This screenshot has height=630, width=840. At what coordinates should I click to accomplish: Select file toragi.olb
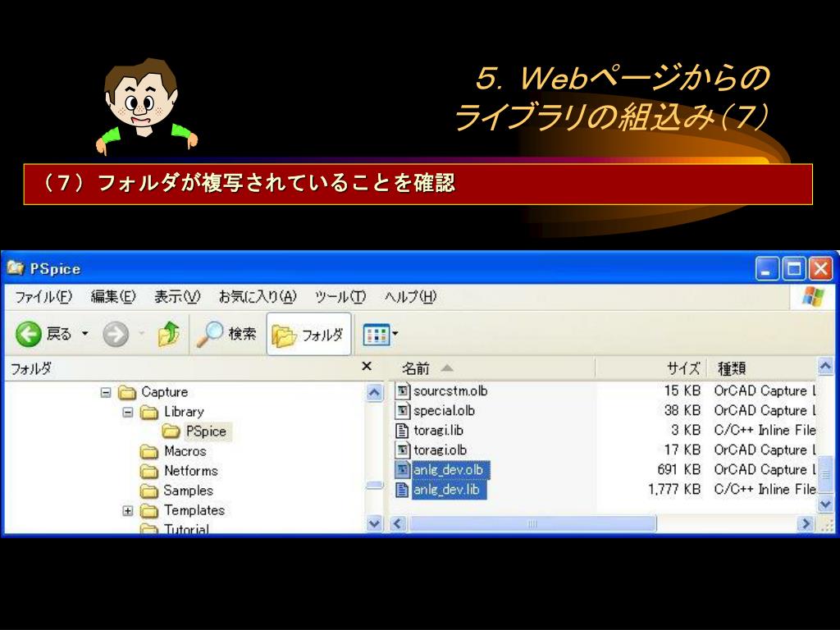coord(440,450)
